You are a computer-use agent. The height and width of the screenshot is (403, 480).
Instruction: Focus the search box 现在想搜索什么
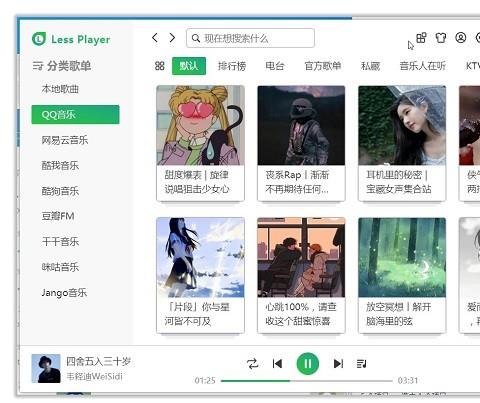250,38
